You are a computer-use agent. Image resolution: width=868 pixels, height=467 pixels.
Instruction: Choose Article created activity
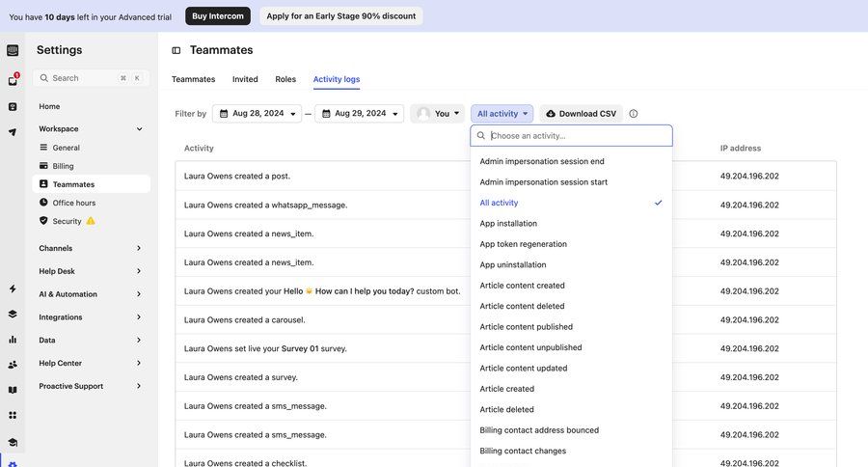coord(571,389)
